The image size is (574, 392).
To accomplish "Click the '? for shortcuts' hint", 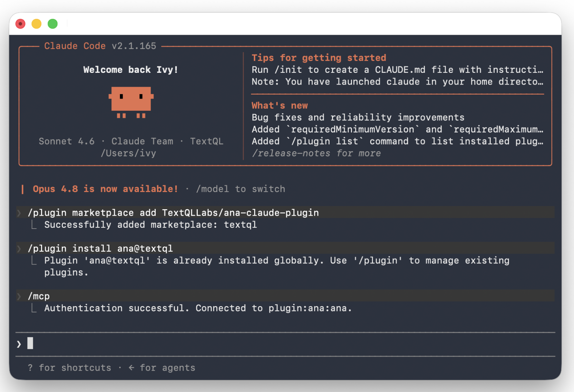I will point(69,368).
